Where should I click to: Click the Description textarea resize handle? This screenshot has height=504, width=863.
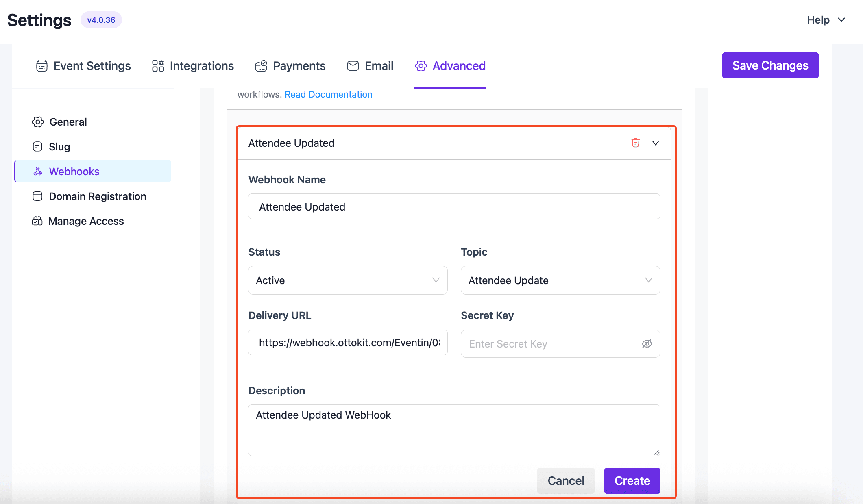click(x=656, y=452)
